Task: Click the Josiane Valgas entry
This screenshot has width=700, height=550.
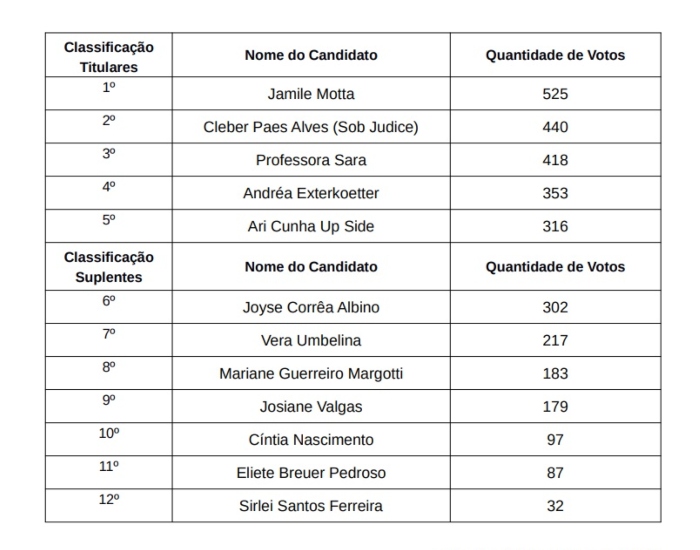Action: (311, 407)
